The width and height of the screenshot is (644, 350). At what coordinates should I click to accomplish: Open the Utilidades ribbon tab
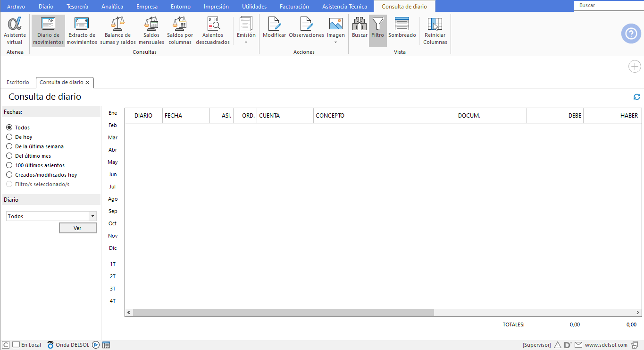[x=254, y=7]
